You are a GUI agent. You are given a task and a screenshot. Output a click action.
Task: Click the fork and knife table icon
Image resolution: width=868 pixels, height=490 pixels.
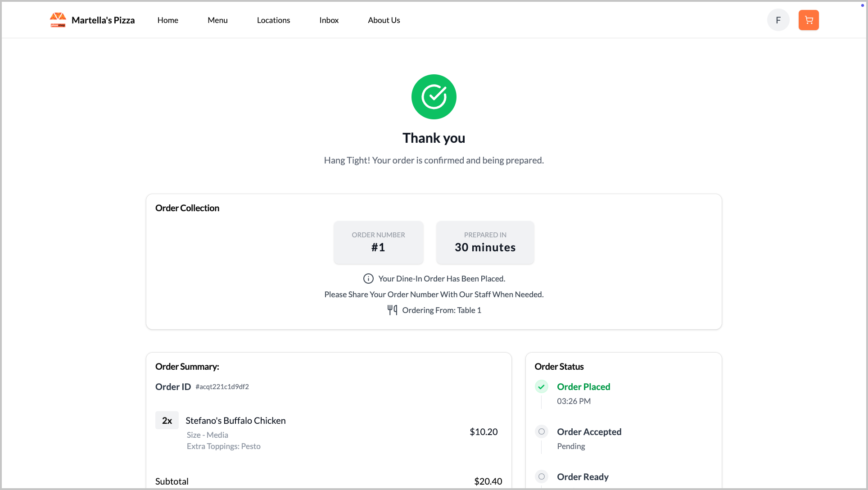pos(392,310)
